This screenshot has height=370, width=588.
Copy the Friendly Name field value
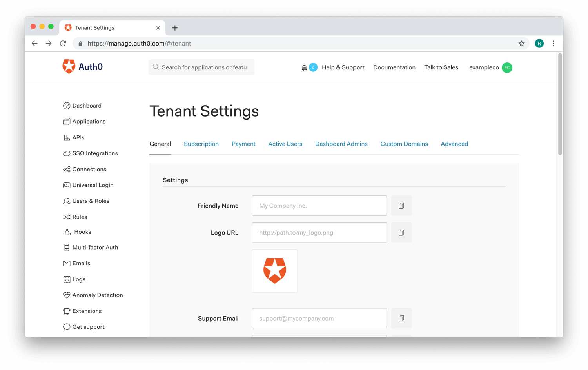(x=401, y=205)
